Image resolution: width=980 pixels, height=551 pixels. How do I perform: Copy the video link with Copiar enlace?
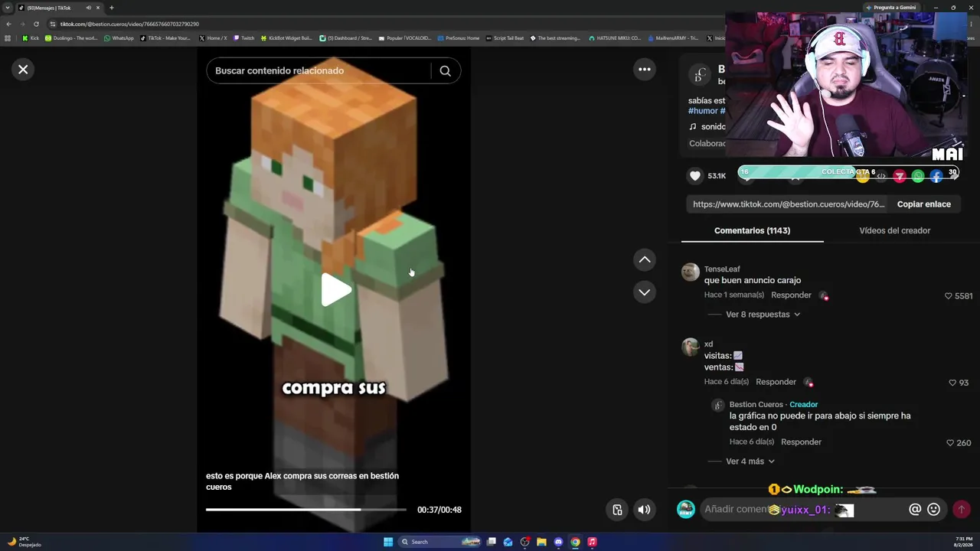pos(924,204)
